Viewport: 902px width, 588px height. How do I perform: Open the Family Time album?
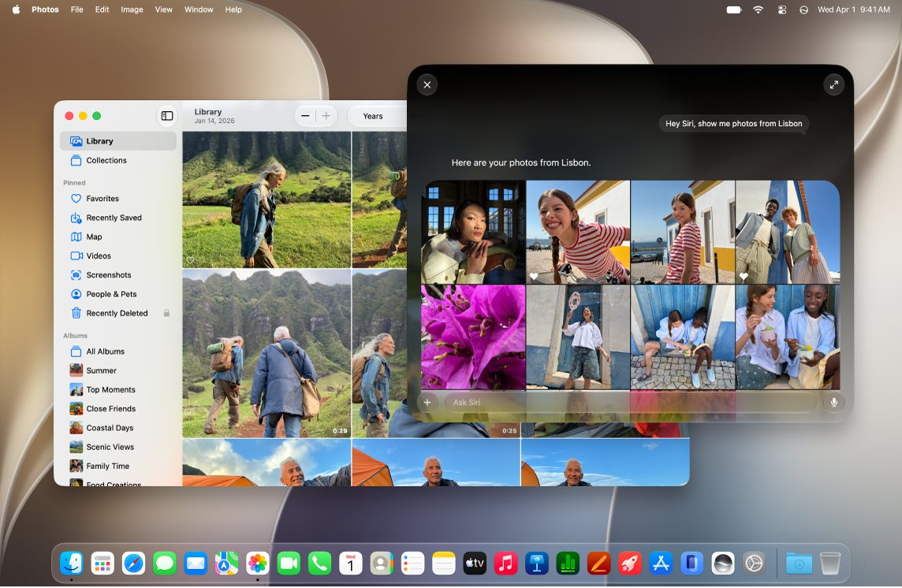118,466
